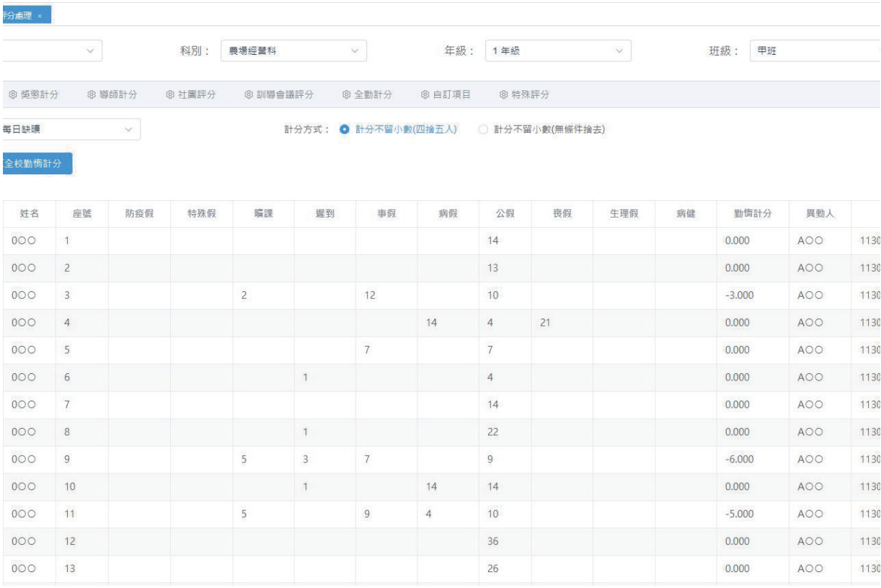The image size is (881, 588).
Task: Open the 年級 dropdown showing 1 年級
Action: (x=558, y=50)
